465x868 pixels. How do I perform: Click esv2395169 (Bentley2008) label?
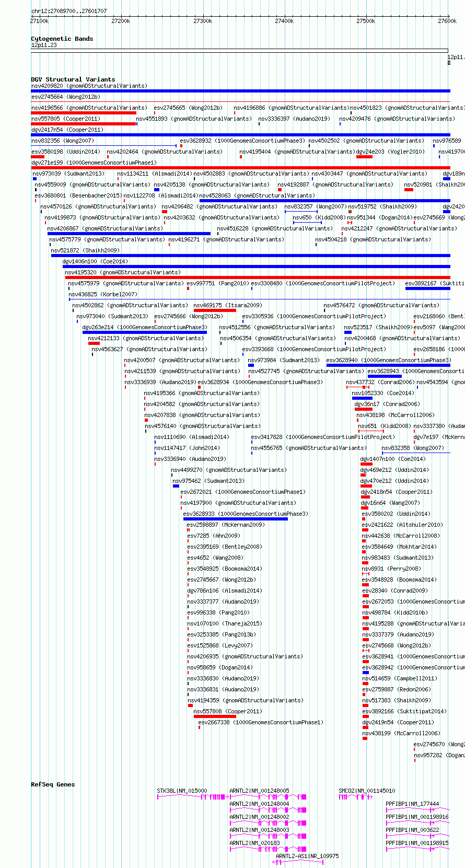click(225, 547)
